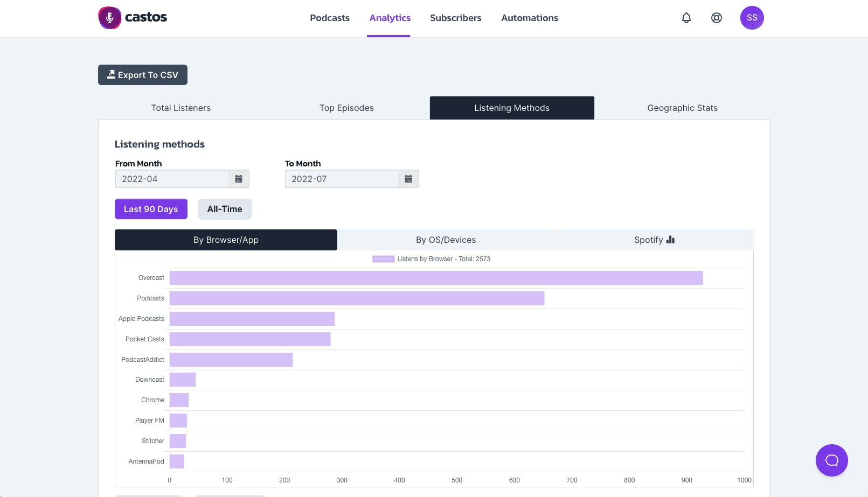
Task: Switch to Top Episodes tab
Action: coord(346,108)
